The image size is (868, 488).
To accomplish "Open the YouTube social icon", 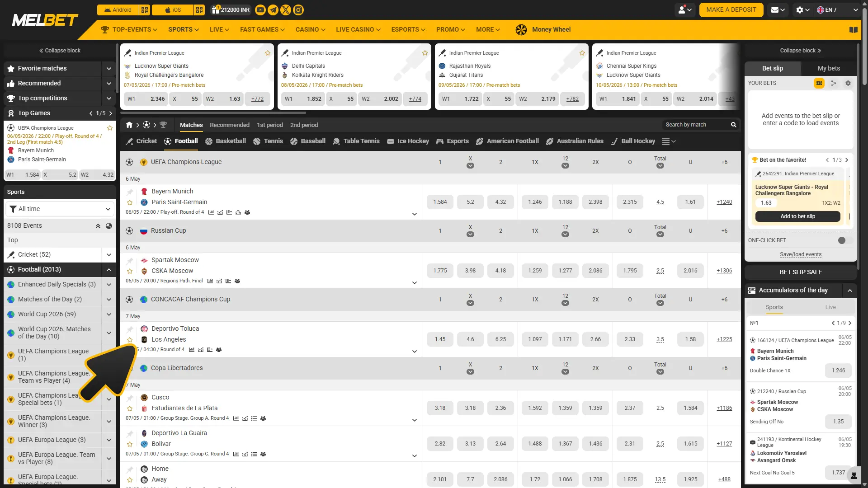I will [260, 10].
